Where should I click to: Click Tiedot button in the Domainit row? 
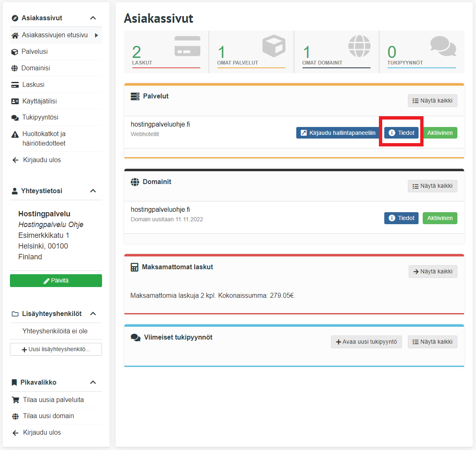click(x=401, y=218)
